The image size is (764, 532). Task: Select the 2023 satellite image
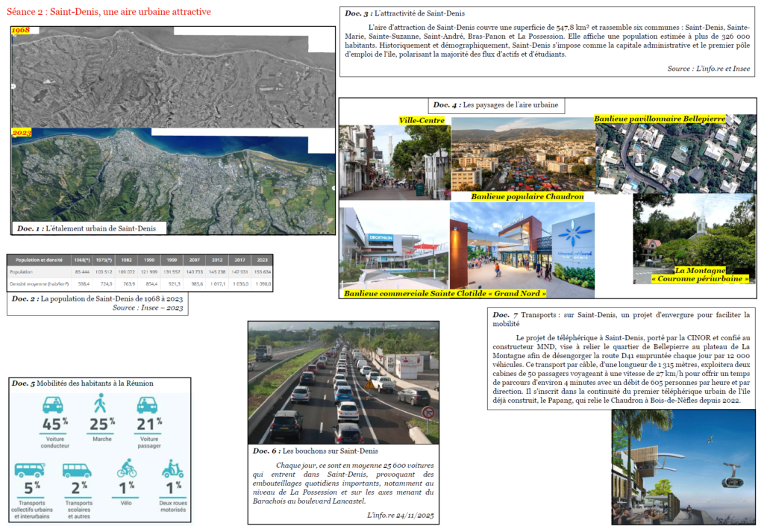[173, 181]
